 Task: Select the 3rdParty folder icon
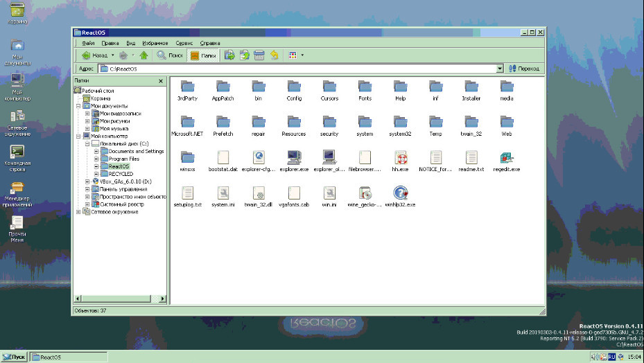[x=188, y=86]
